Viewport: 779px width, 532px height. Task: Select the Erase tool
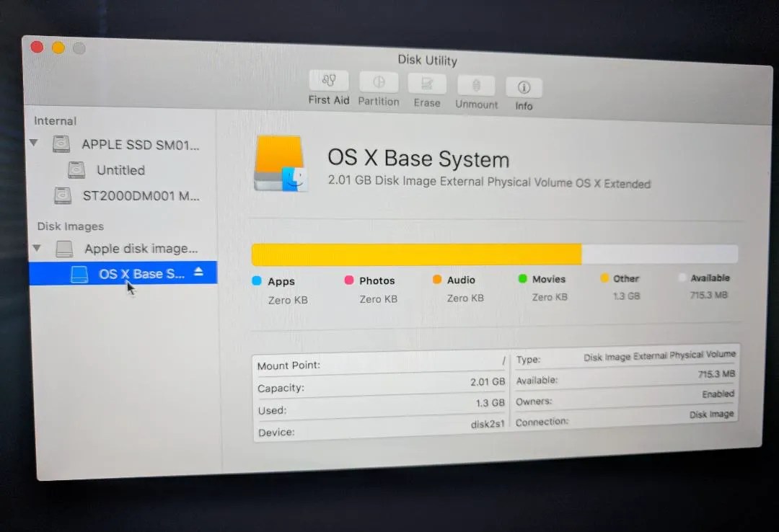(427, 85)
